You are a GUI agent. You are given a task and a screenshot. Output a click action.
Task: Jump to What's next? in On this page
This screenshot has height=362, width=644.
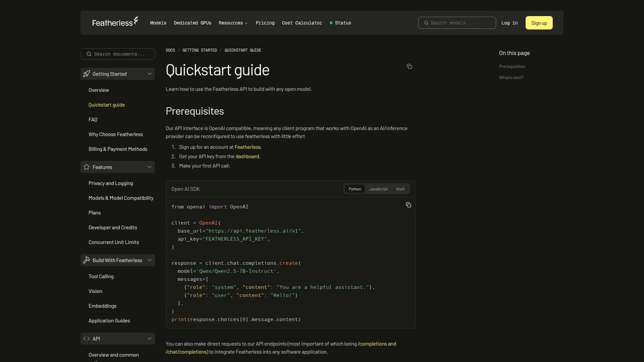[511, 77]
